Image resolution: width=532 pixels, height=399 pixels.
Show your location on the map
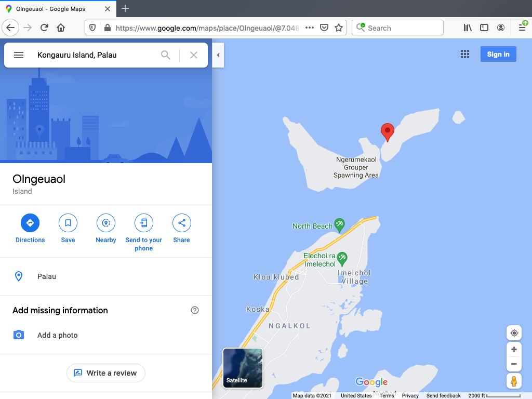514,333
